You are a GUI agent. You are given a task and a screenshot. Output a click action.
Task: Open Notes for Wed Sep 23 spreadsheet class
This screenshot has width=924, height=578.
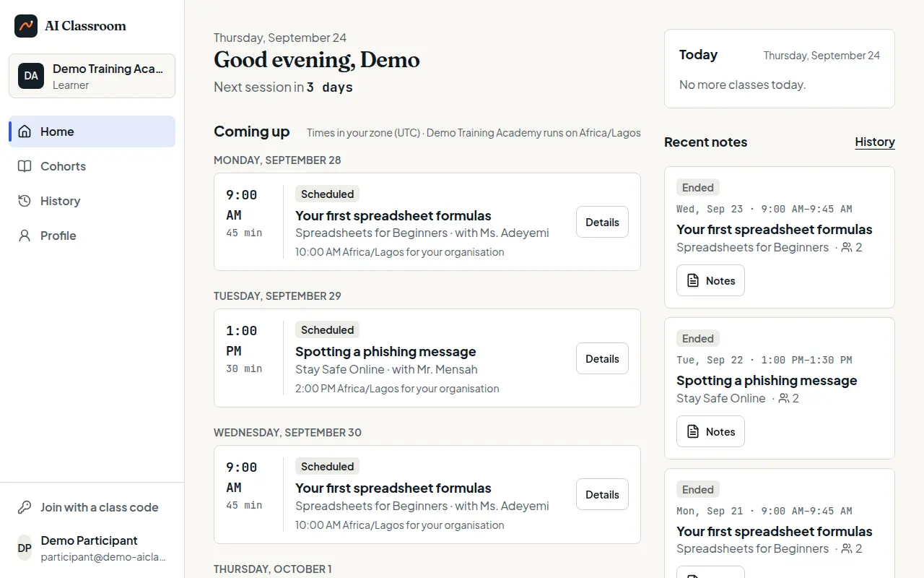pos(710,280)
